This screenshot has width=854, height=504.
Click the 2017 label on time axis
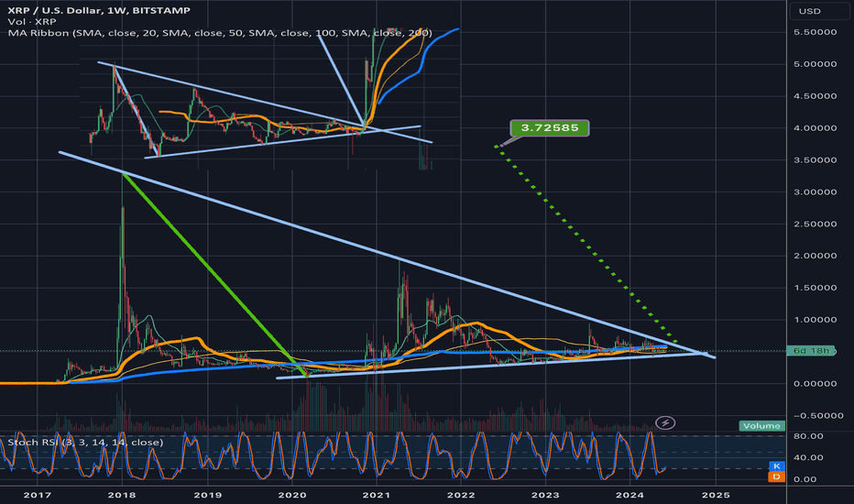[x=37, y=495]
